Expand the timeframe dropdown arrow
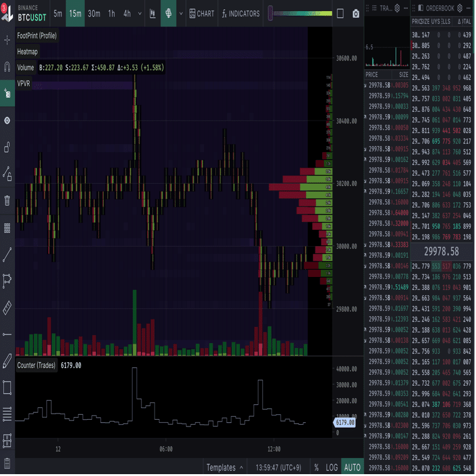This screenshot has width=476, height=476. (140, 14)
